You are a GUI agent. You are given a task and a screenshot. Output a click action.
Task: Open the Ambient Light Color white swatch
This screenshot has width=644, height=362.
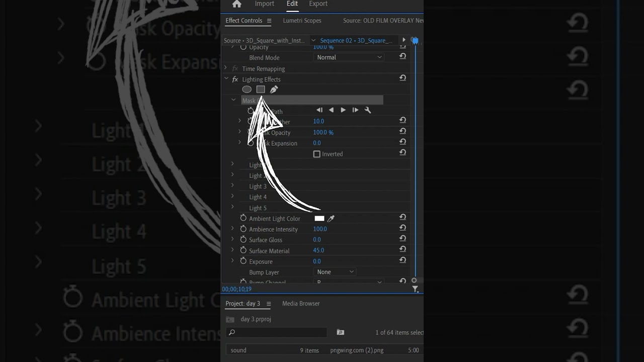click(319, 218)
